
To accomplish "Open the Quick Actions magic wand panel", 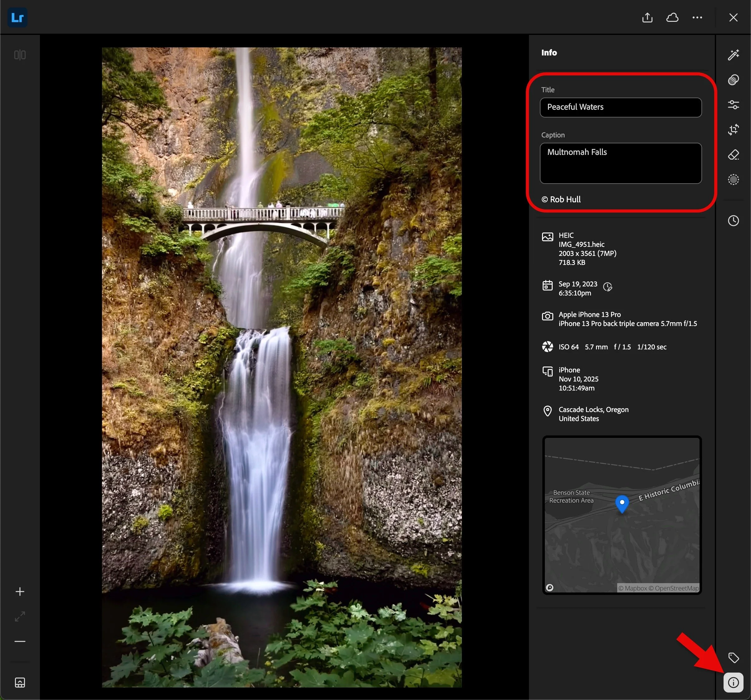I will [x=733, y=55].
